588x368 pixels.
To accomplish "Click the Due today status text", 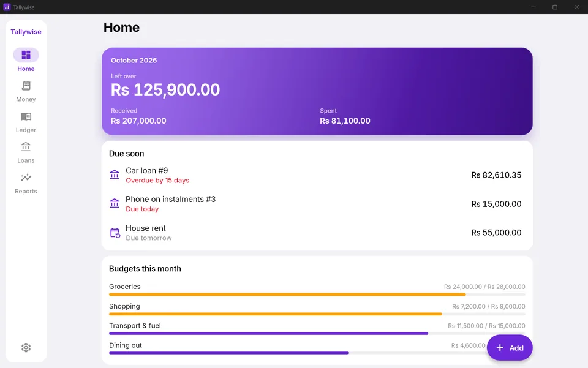I will (x=142, y=209).
